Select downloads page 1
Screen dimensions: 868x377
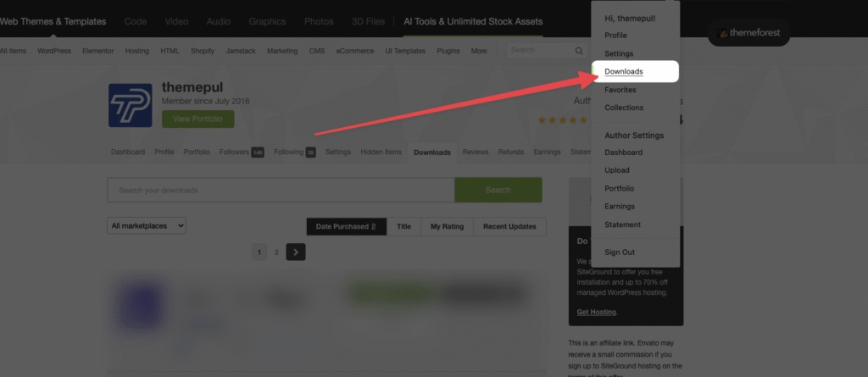tap(259, 252)
